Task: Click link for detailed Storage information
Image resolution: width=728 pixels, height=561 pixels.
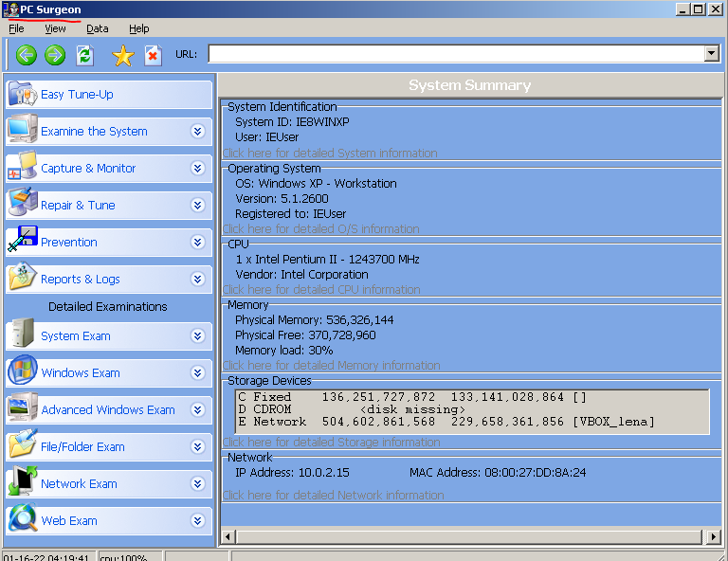Action: point(332,443)
